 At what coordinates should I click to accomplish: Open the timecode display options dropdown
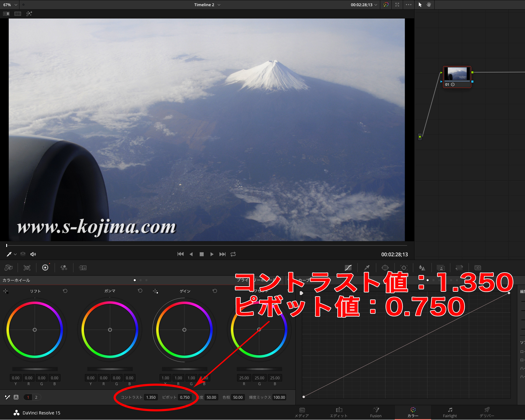pos(376,5)
